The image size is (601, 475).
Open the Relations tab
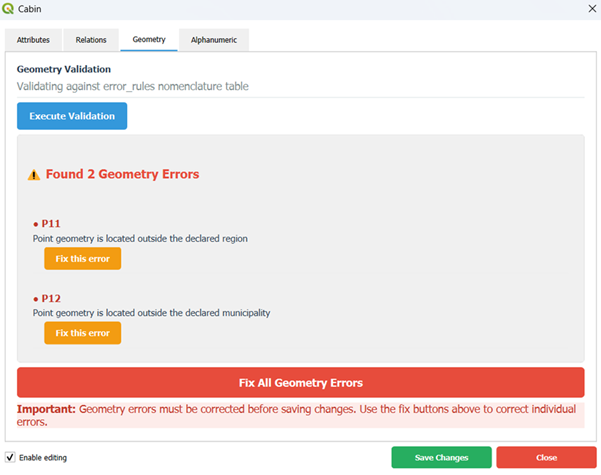coord(91,40)
